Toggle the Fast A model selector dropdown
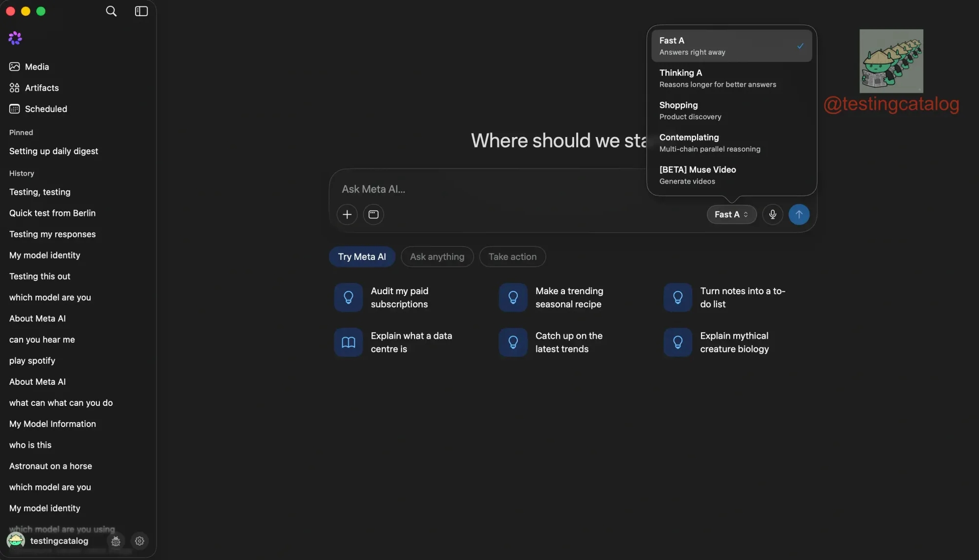The width and height of the screenshot is (979, 560). pyautogui.click(x=731, y=214)
